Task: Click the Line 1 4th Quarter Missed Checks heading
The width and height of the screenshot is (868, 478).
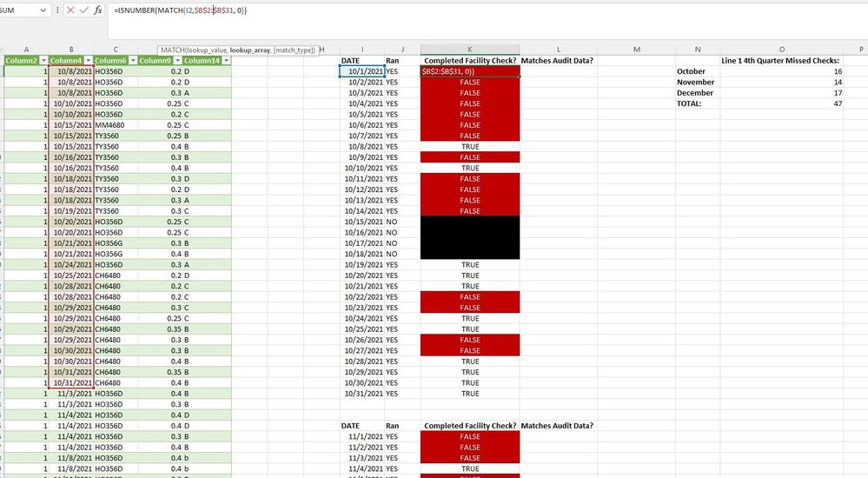Action: [780, 60]
